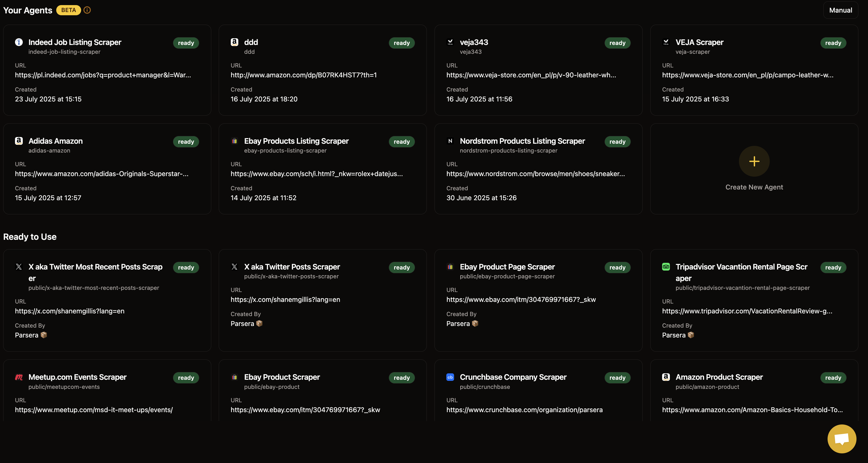Click the info icon beside BETA badge

pyautogui.click(x=87, y=10)
